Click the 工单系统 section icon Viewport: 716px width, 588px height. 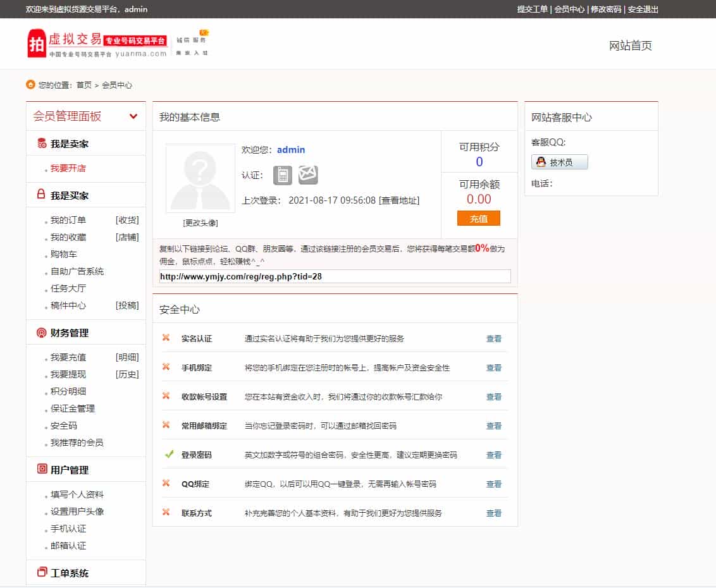(x=42, y=572)
